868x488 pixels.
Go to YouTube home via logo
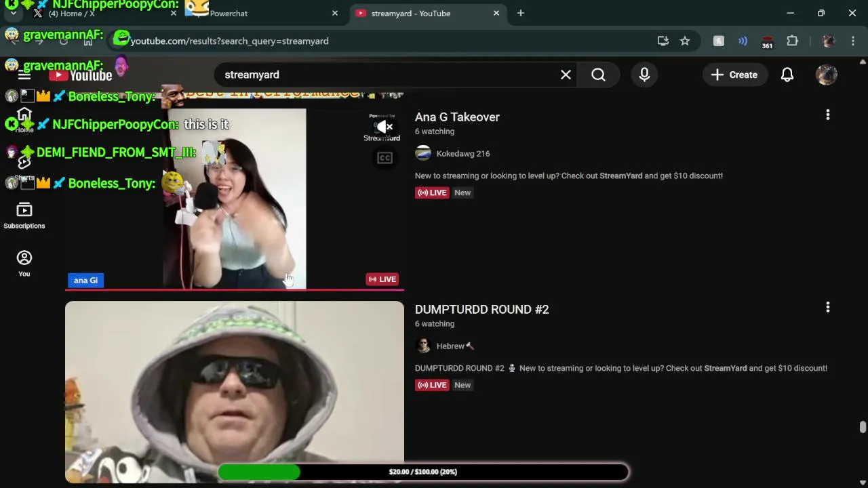(x=81, y=75)
